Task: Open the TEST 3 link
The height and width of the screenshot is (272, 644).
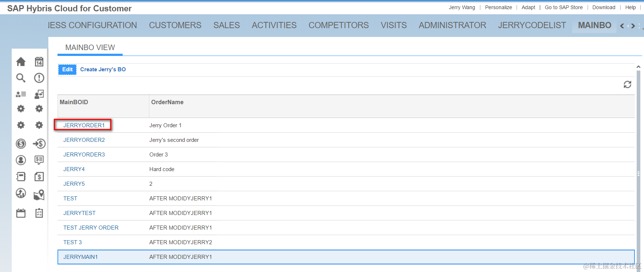Action: (72, 242)
